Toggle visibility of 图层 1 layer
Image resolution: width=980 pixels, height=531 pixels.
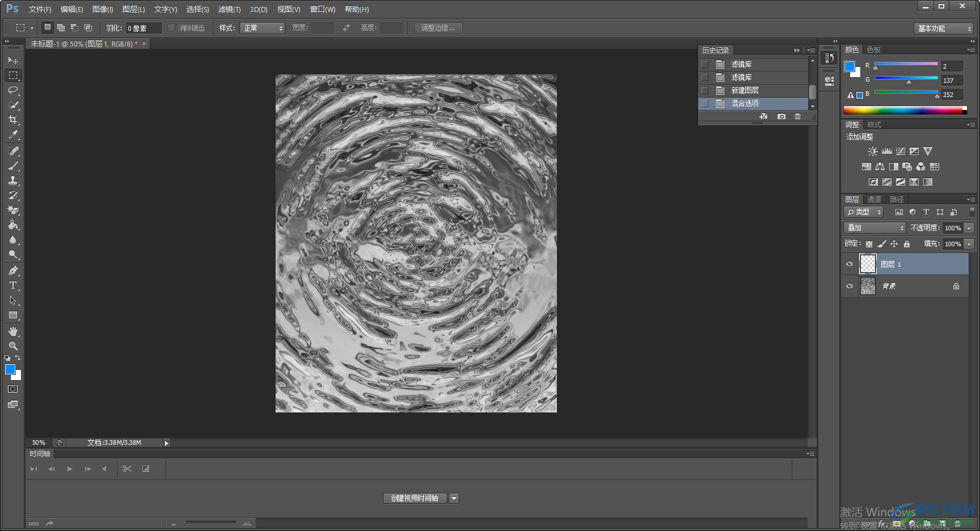pos(850,264)
